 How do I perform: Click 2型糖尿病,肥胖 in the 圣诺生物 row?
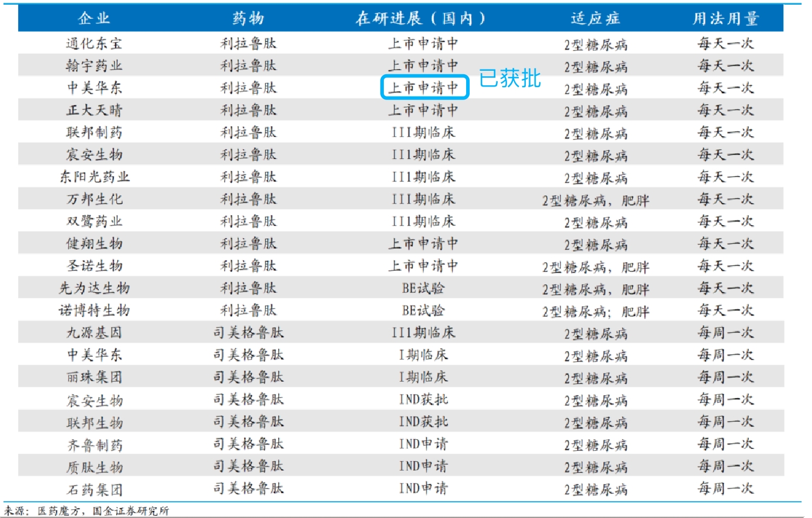tap(596, 267)
